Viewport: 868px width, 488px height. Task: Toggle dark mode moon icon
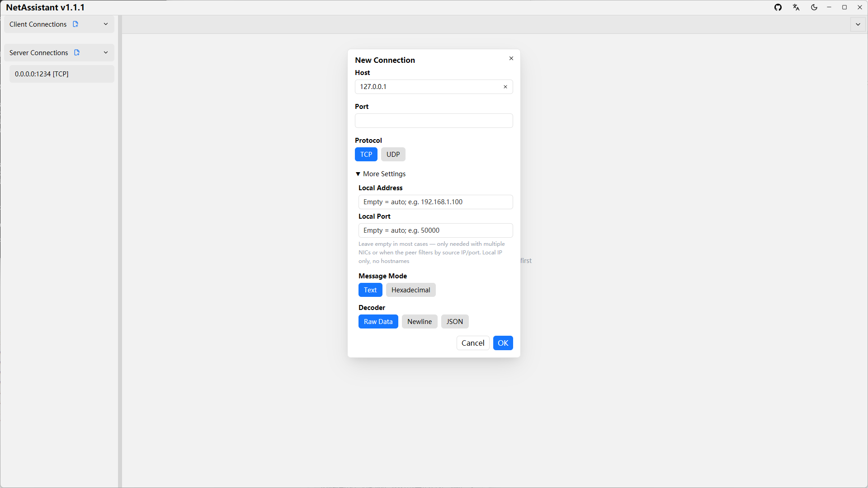click(x=814, y=7)
